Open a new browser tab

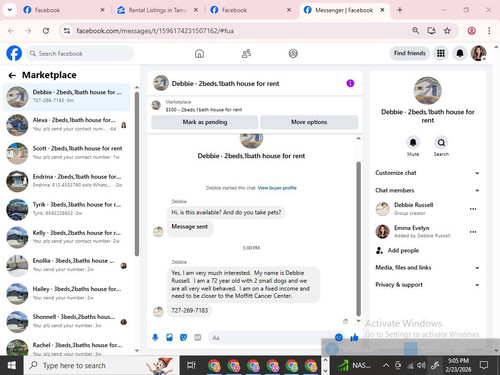tap(400, 10)
